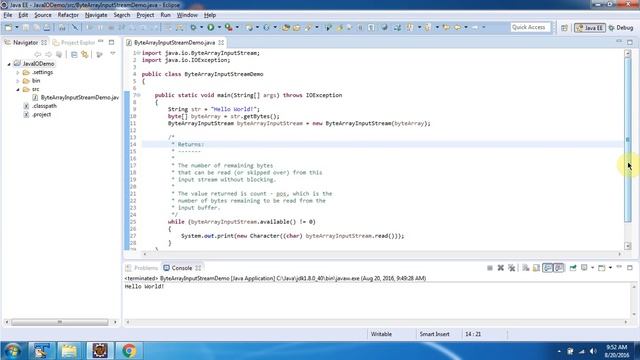
Task: Click the Print icon in the toolbar
Action: coord(47,27)
